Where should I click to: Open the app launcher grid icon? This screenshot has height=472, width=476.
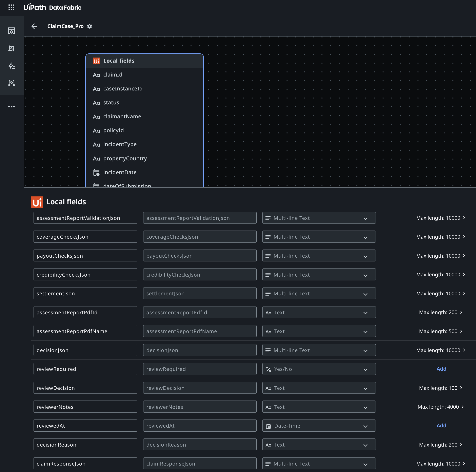[x=11, y=7]
